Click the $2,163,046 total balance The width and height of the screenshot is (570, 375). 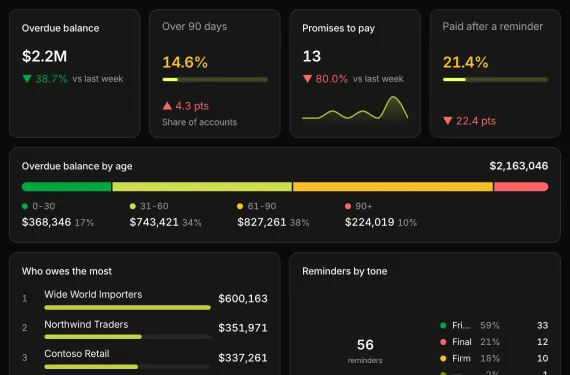(x=519, y=166)
